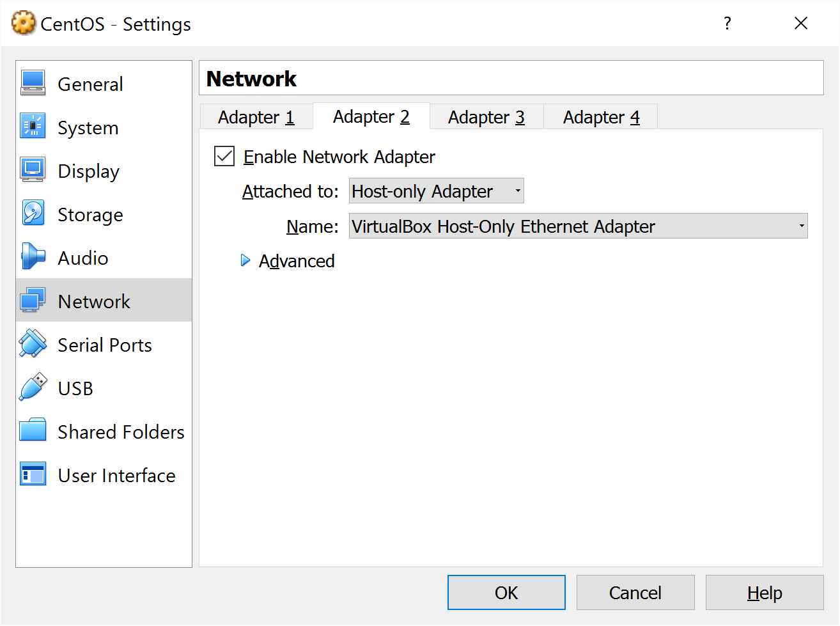Switch to the Adapter 3 tab

point(486,118)
